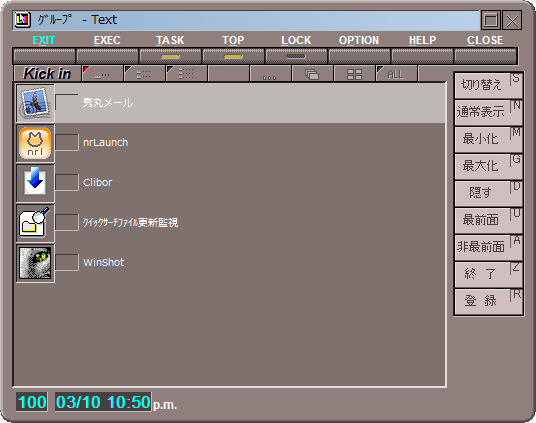Viewport: 536px width, 423px height.
Task: Toggle the indicator bar under LOCK
Action: [x=296, y=56]
